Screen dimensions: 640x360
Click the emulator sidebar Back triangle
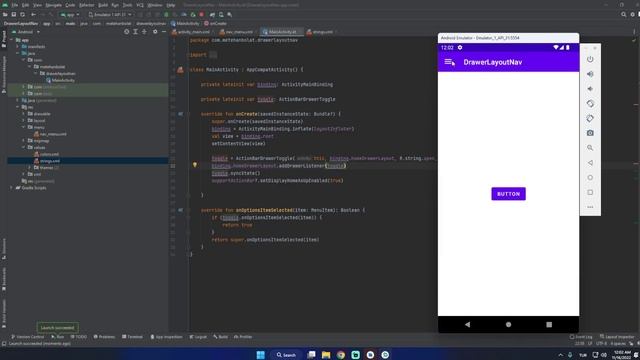coord(590,163)
